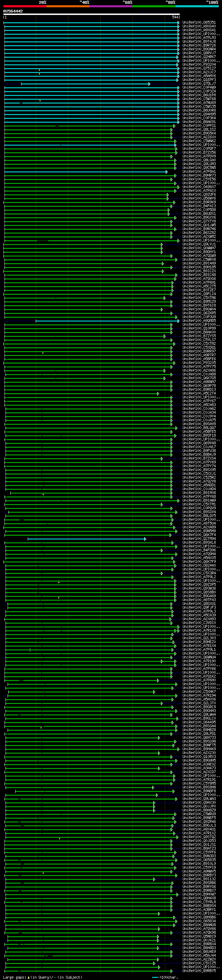Select hit UniRef100_Q94H95
This screenshot has width=222, height=980.
(199, 114)
